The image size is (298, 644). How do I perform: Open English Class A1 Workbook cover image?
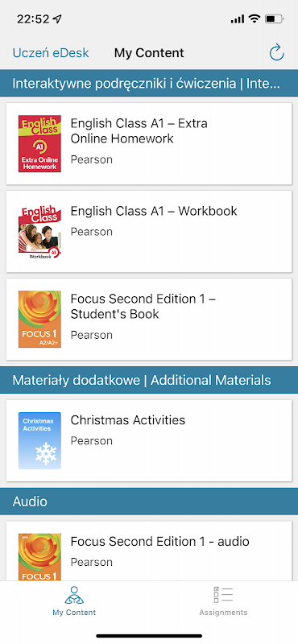click(40, 232)
